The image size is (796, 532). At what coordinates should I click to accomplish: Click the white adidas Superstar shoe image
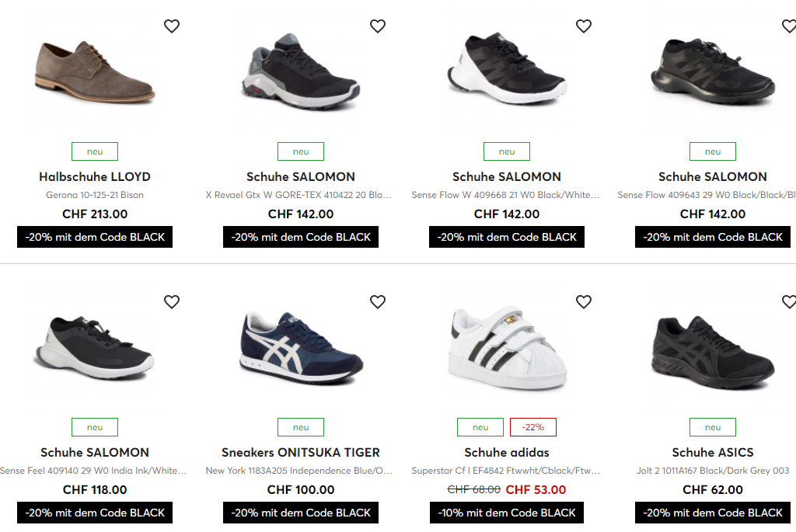[x=507, y=348]
